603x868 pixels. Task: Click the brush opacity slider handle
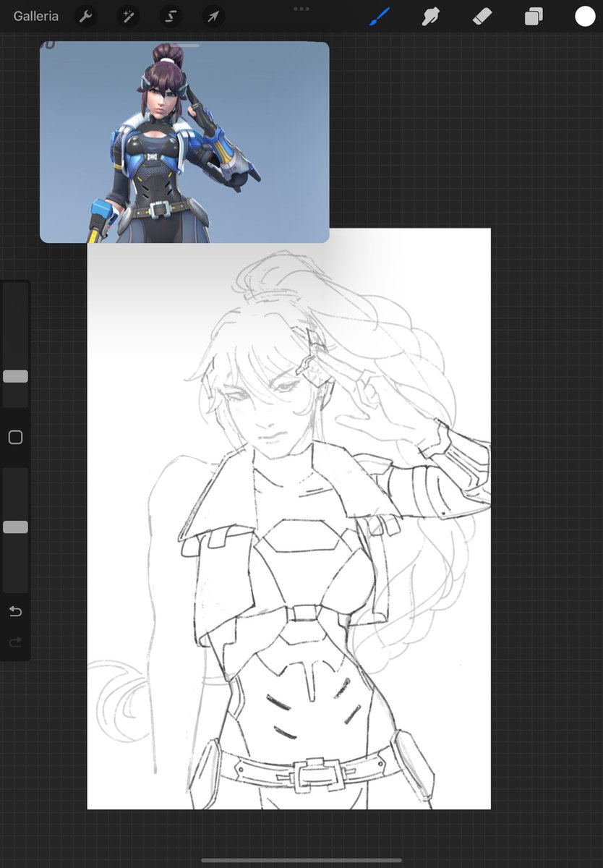tap(15, 527)
